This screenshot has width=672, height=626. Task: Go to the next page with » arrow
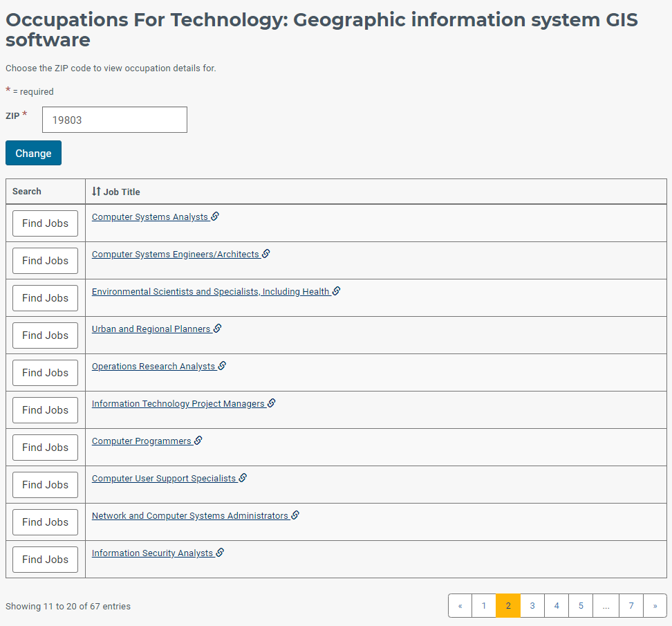655,605
